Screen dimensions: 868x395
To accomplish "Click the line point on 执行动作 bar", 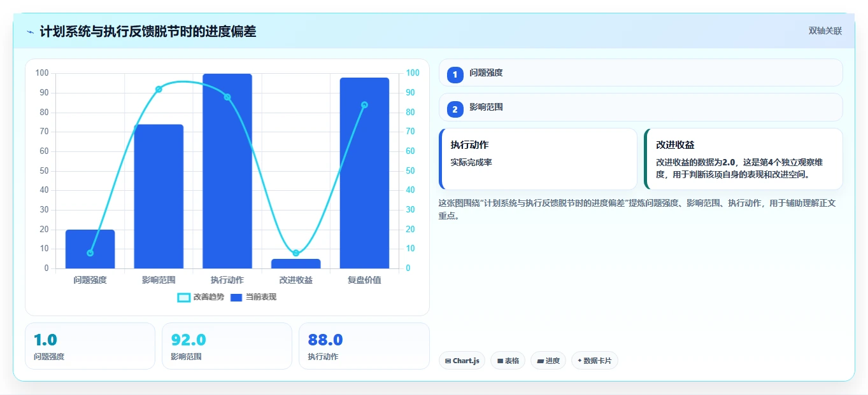I will tap(227, 97).
